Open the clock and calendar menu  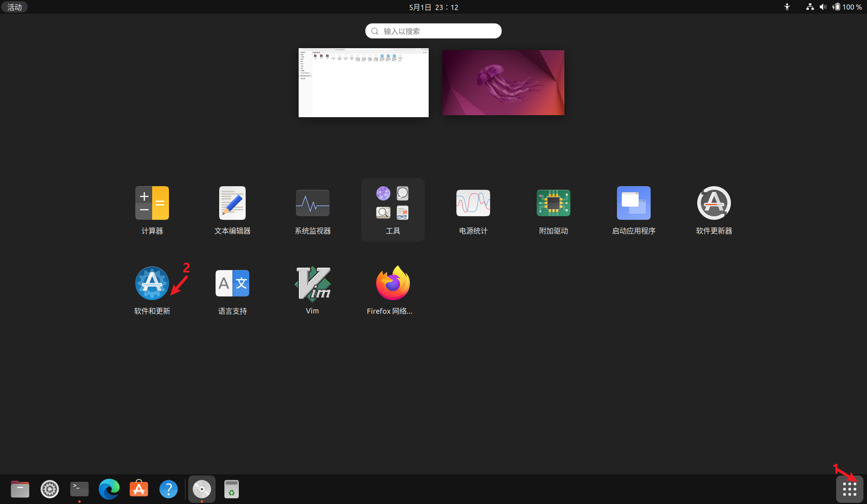[433, 7]
